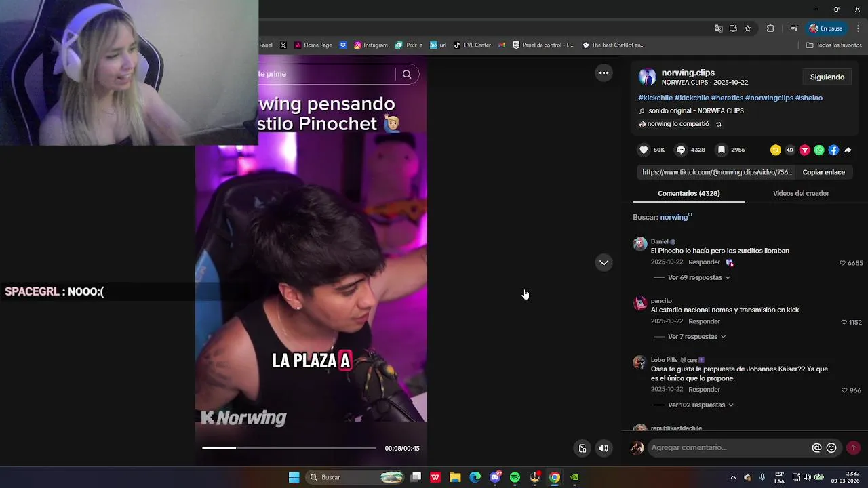Click TikTok search magnifier icon
Image resolution: width=868 pixels, height=488 pixels.
coord(407,74)
